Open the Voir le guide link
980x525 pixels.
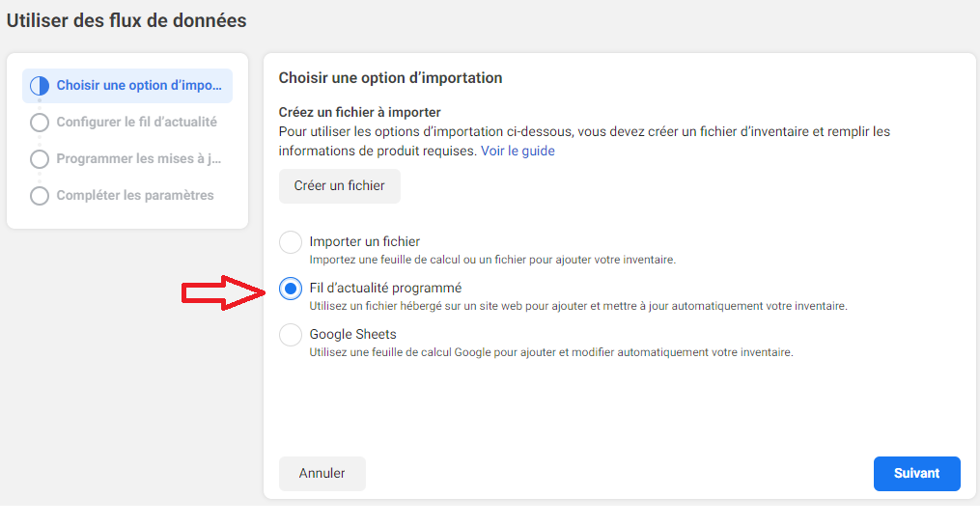pyautogui.click(x=518, y=151)
